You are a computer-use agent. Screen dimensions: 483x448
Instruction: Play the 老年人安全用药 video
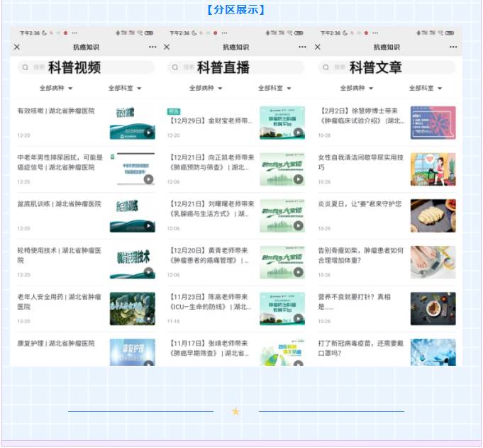click(133, 308)
